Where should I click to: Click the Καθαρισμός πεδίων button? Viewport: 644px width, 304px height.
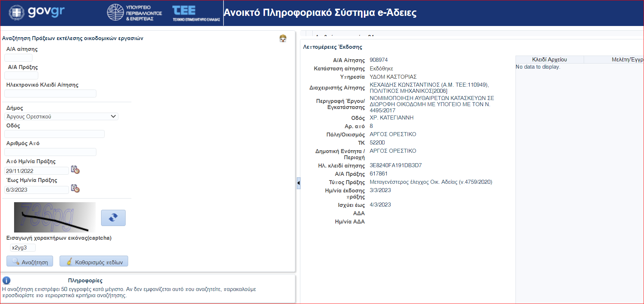94,261
